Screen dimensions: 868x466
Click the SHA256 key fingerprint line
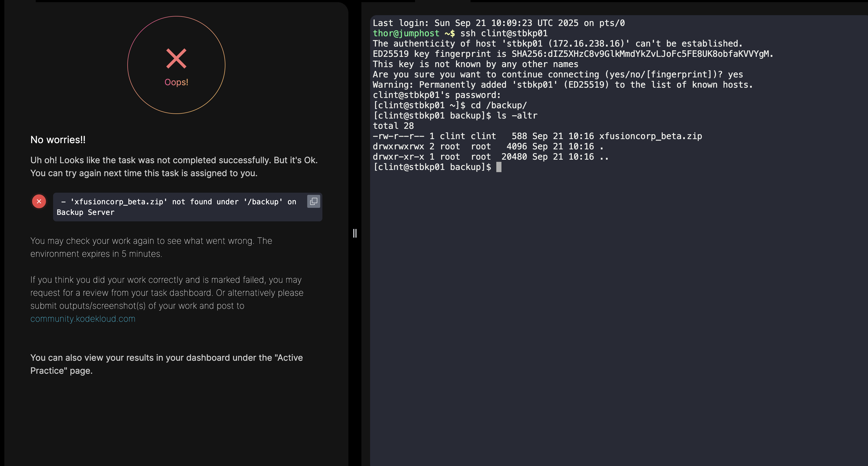click(x=573, y=54)
